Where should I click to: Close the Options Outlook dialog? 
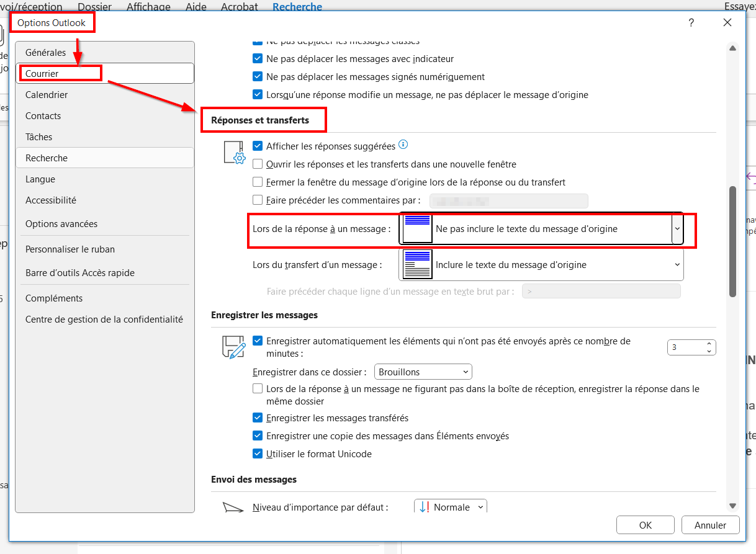click(x=727, y=23)
